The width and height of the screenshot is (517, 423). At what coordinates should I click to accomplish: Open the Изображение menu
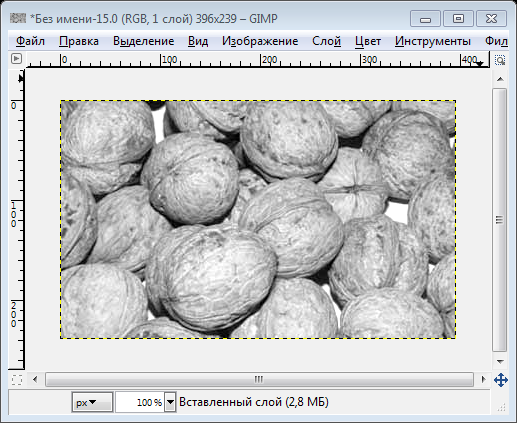(260, 41)
